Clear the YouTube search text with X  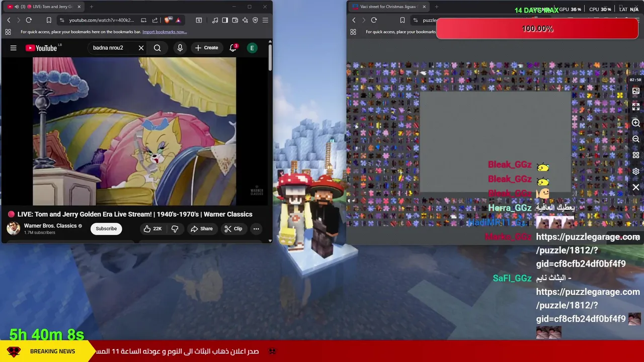pos(141,48)
